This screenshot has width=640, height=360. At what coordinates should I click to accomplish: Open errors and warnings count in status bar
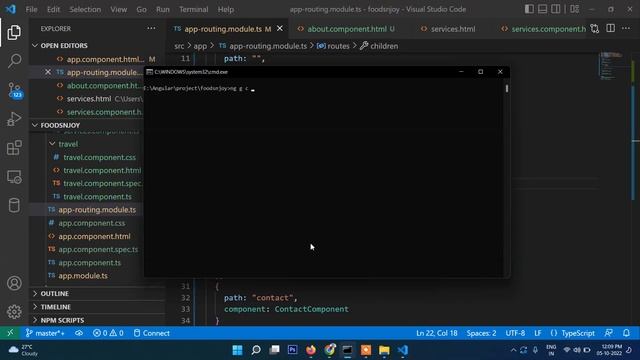tap(108, 333)
